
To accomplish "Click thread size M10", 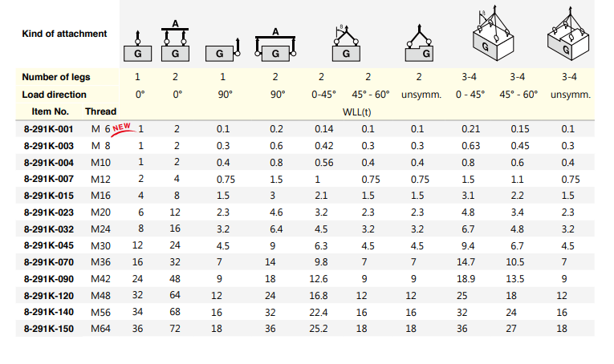I will tap(100, 163).
